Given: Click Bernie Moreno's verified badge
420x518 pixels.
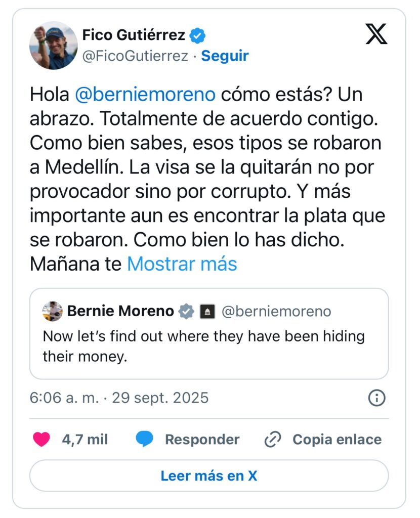Looking at the screenshot, I should coord(187,312).
